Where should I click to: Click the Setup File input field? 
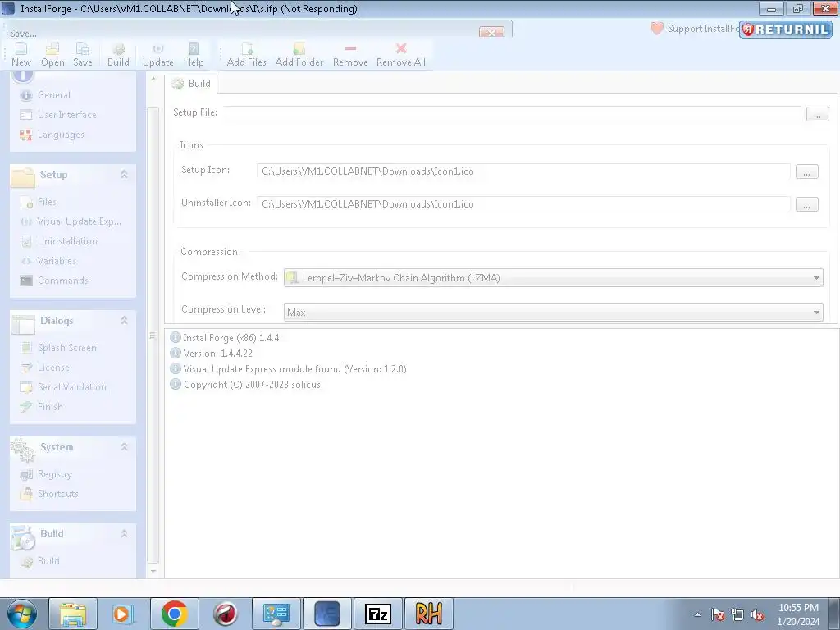pyautogui.click(x=512, y=113)
